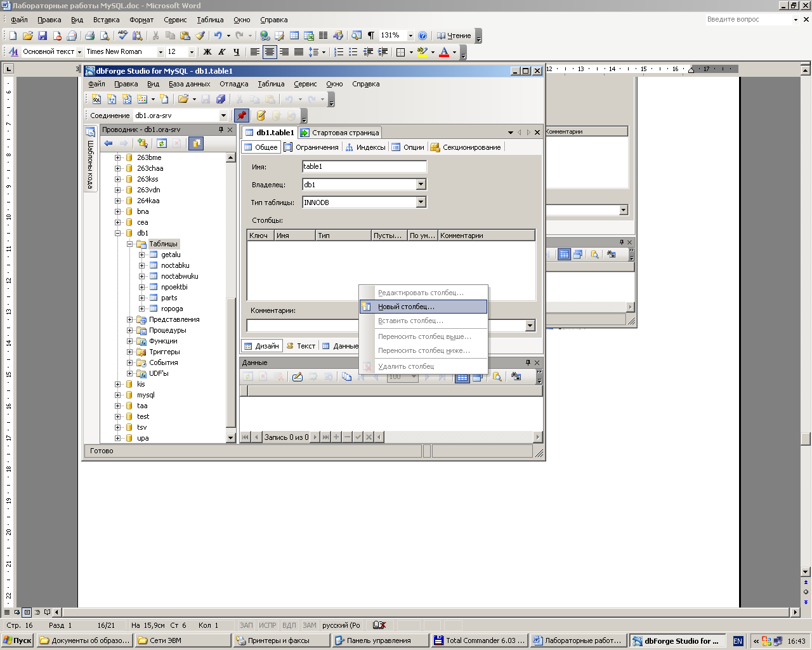Click the Undo arrow icon in Word
This screenshot has width=812, height=650.
pyautogui.click(x=218, y=36)
